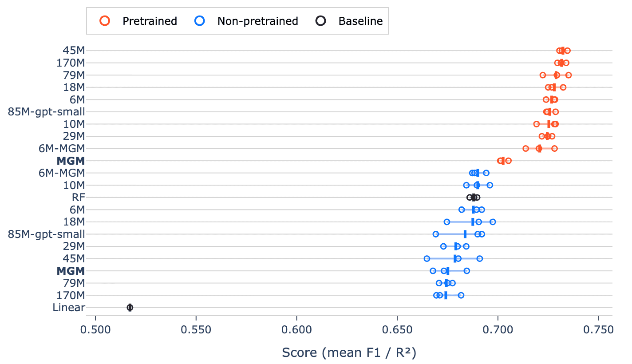Screen dimensions: 632x364
Task: Click the pretrained MGM mean marker
Action: tap(502, 161)
